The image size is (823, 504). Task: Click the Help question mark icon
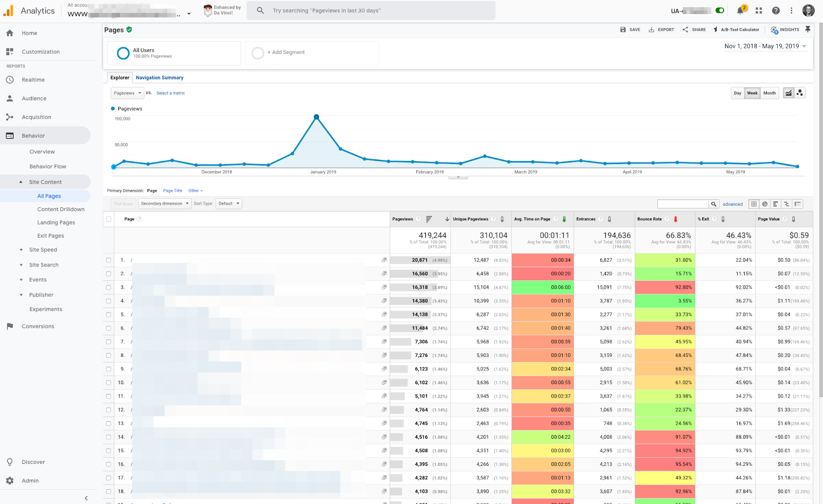coord(776,11)
